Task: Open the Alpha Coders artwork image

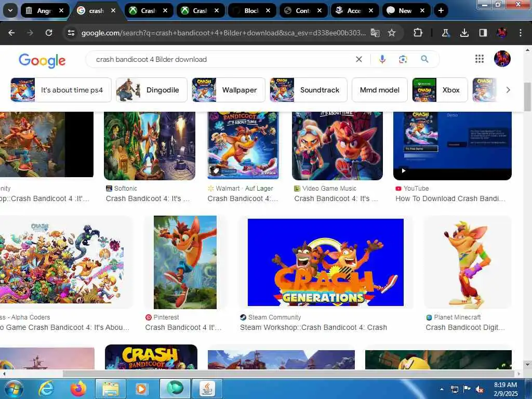Action: [x=62, y=262]
